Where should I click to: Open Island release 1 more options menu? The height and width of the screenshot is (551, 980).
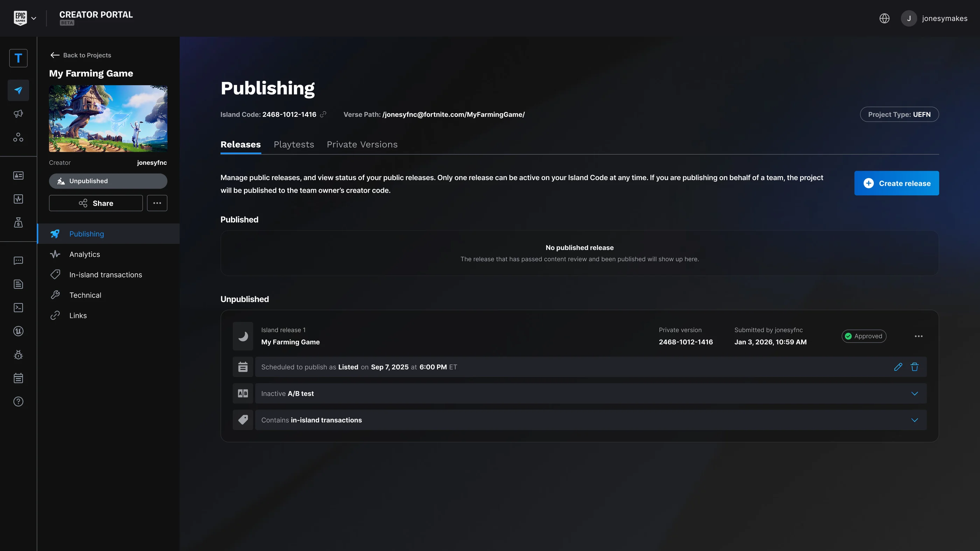[x=918, y=336]
